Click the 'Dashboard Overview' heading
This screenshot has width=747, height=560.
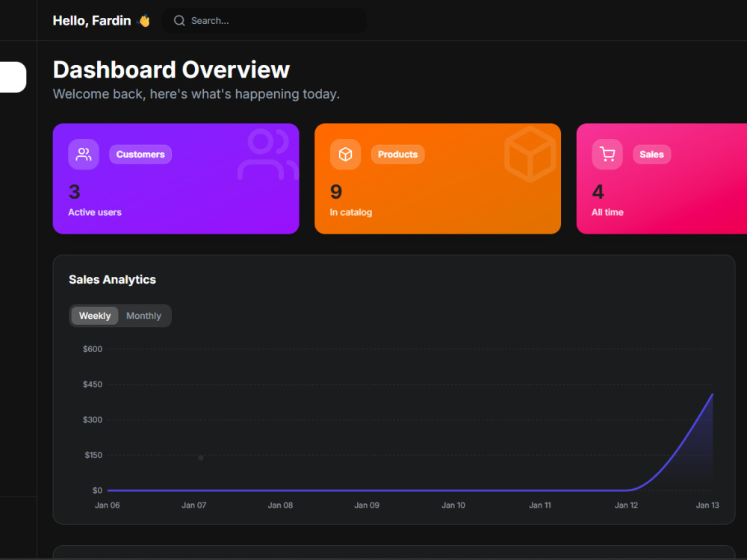(171, 69)
